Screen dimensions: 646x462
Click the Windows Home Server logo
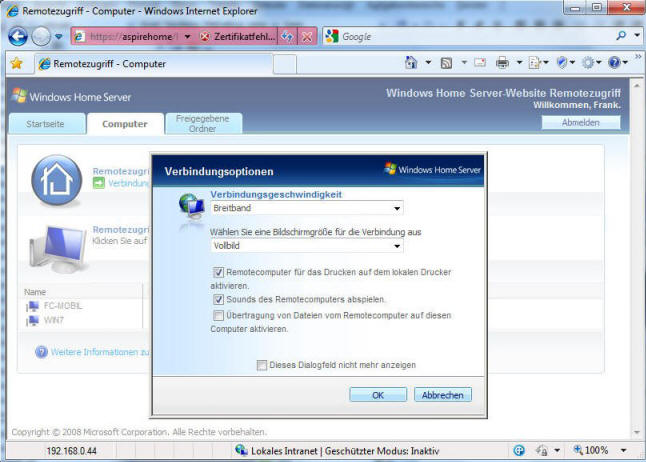coord(71,96)
